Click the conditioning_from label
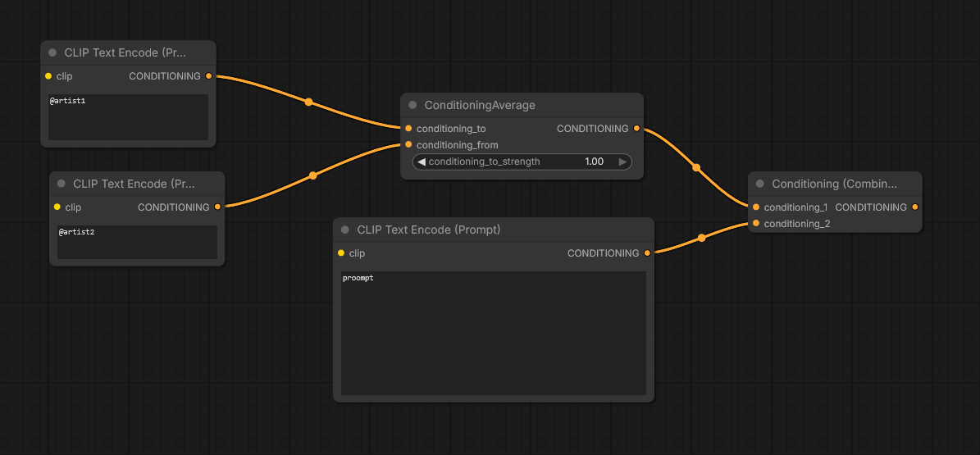980x455 pixels. pyautogui.click(x=458, y=145)
